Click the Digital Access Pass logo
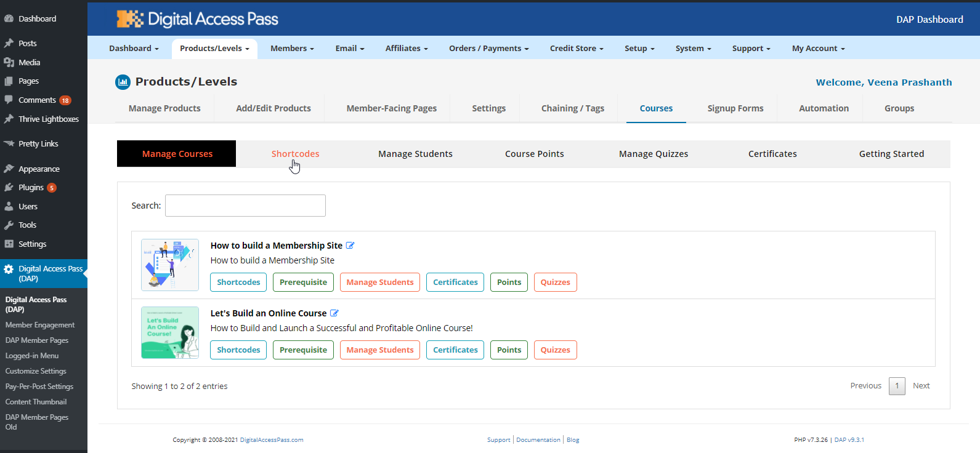 pos(198,19)
